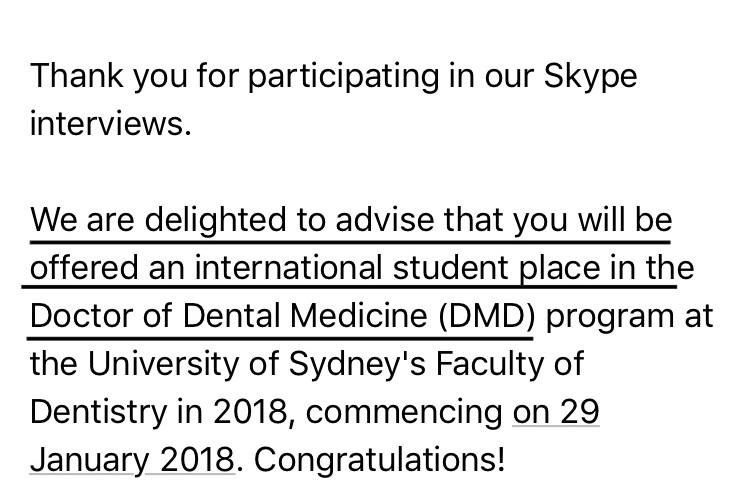Click the words 'place in the'

[x=606, y=268]
